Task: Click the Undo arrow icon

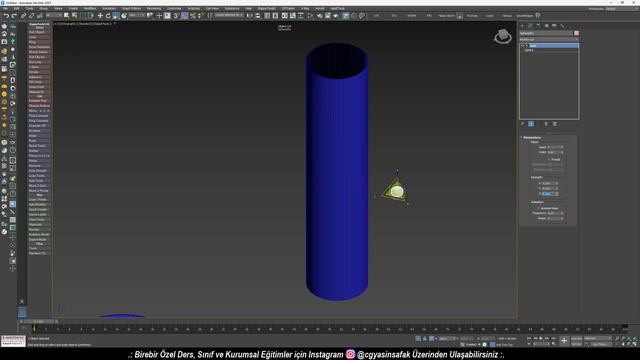Action: [6, 16]
